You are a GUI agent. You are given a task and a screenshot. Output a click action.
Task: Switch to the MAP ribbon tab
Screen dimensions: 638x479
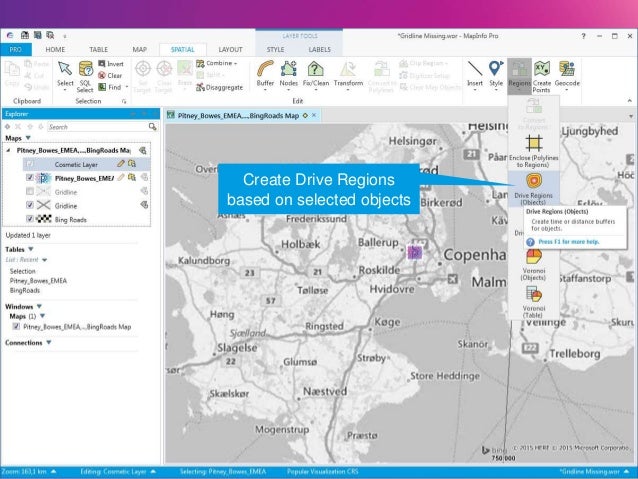(x=140, y=50)
